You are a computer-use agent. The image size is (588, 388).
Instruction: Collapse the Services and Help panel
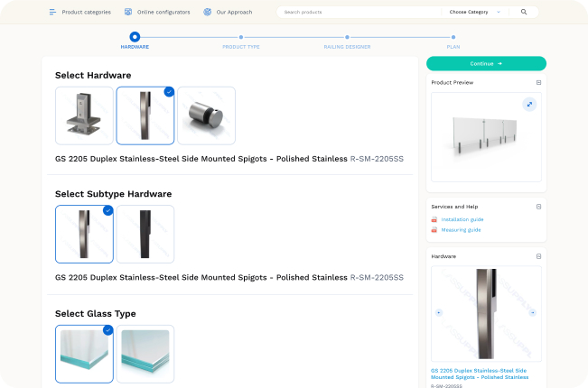pos(539,207)
